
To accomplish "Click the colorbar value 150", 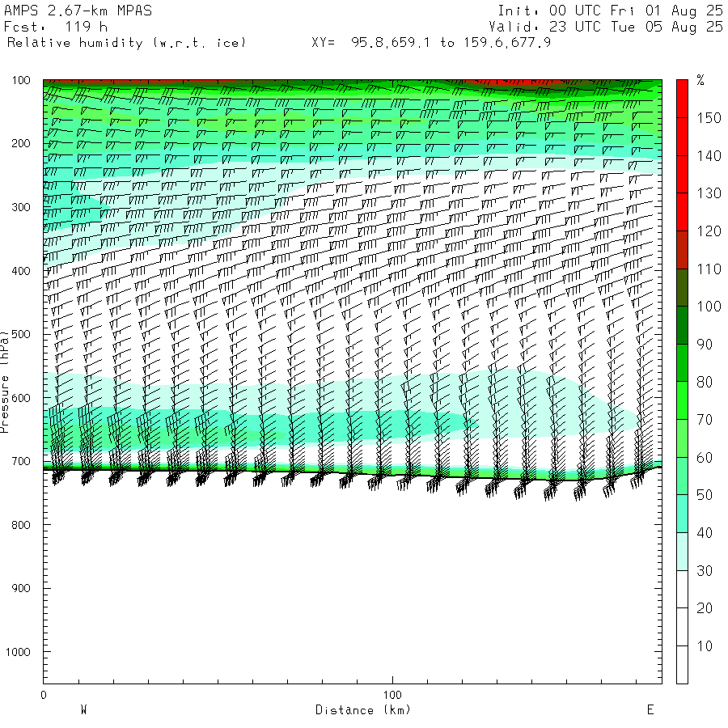I will coord(709,118).
